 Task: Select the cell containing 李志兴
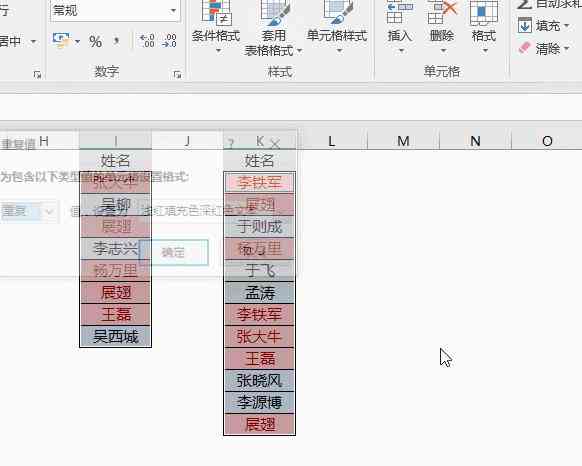pos(115,249)
